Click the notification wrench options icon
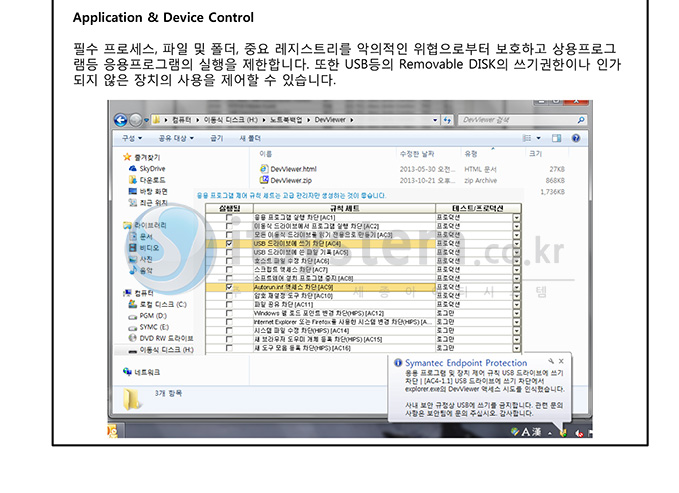679x493 pixels. (x=551, y=361)
